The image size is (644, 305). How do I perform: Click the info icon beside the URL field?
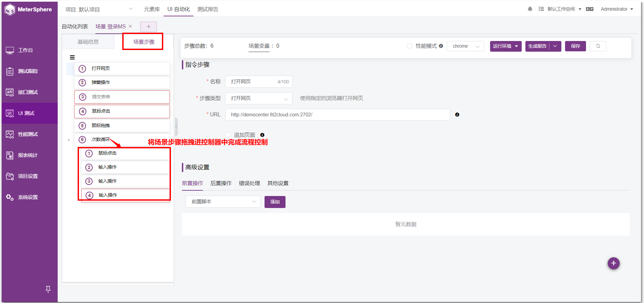[x=457, y=115]
